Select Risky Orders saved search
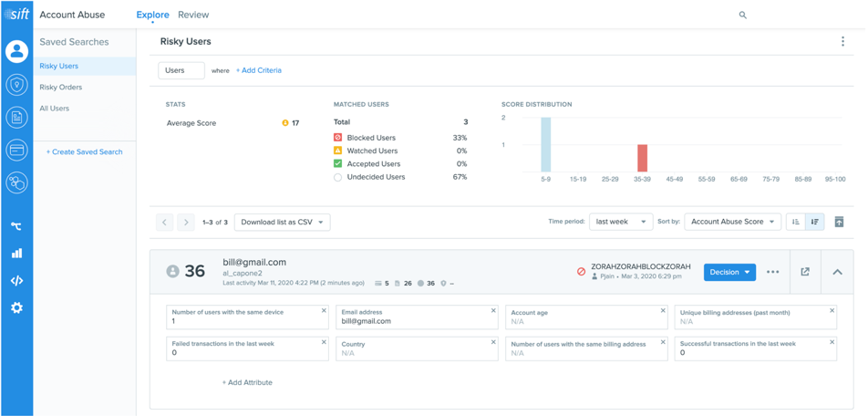 61,87
